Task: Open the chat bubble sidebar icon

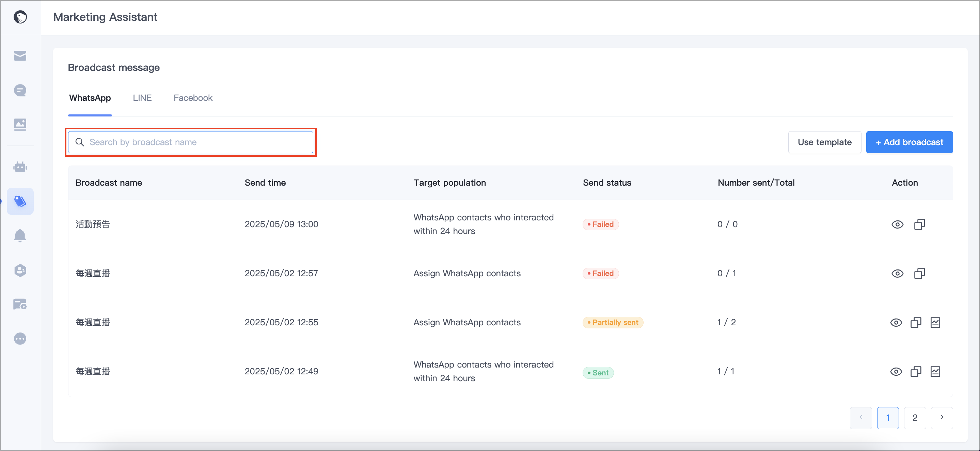Action: click(x=20, y=90)
